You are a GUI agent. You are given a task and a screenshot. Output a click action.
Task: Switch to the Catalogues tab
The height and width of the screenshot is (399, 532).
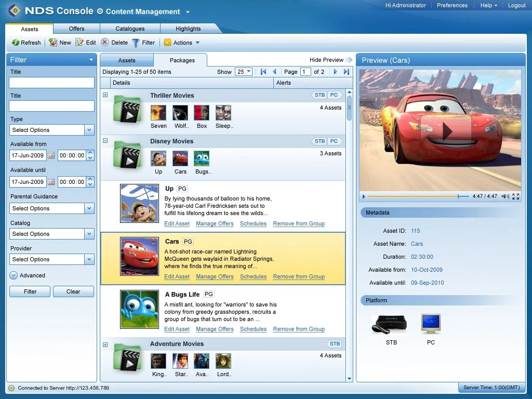coord(130,29)
